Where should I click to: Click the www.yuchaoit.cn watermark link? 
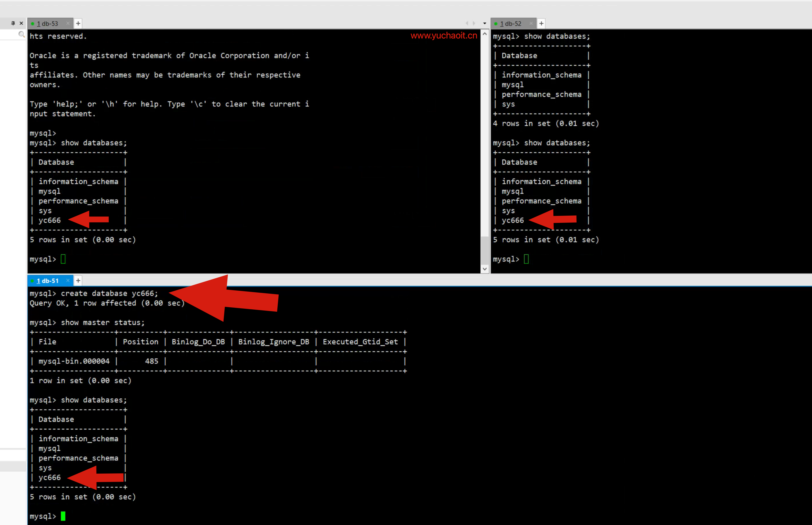[444, 36]
